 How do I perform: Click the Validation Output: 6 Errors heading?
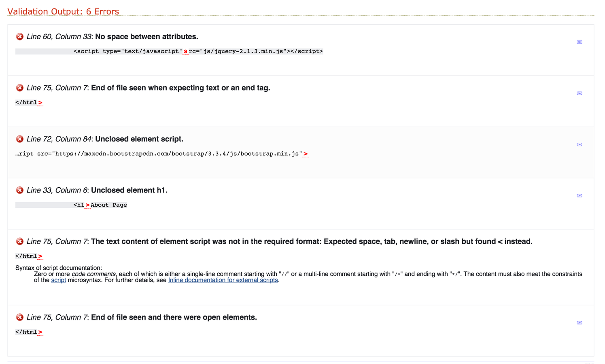point(63,11)
